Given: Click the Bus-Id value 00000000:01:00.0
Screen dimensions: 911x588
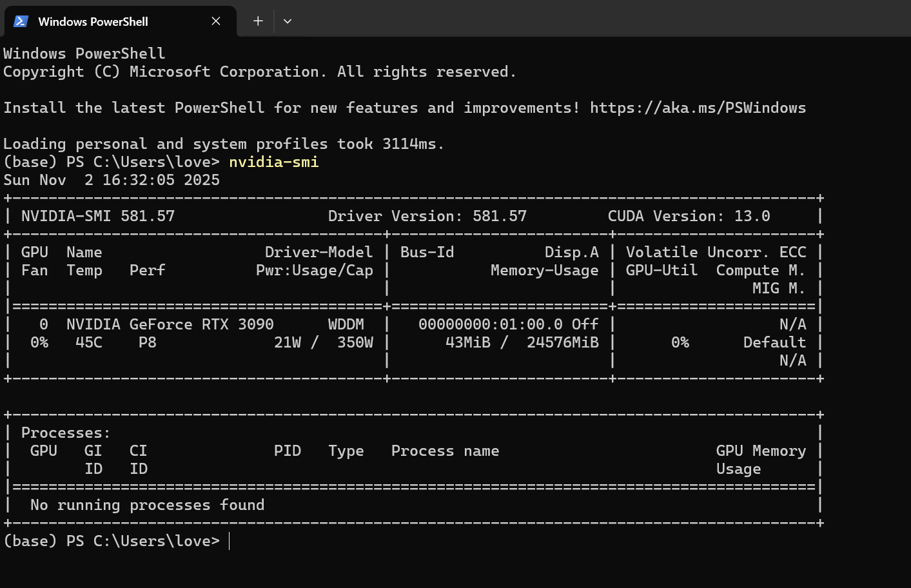Looking at the screenshot, I should click(x=490, y=324).
